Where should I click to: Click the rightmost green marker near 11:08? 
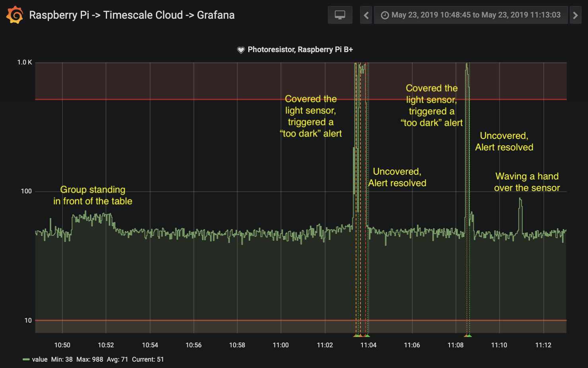click(469, 336)
